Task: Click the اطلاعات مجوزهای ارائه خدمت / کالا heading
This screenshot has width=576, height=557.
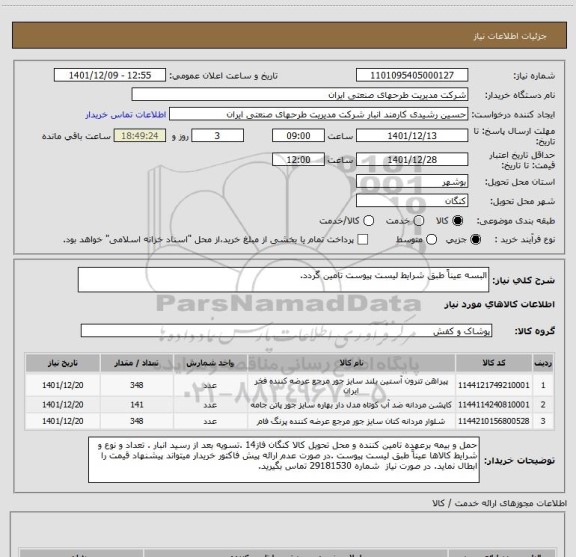Action: pos(500,503)
